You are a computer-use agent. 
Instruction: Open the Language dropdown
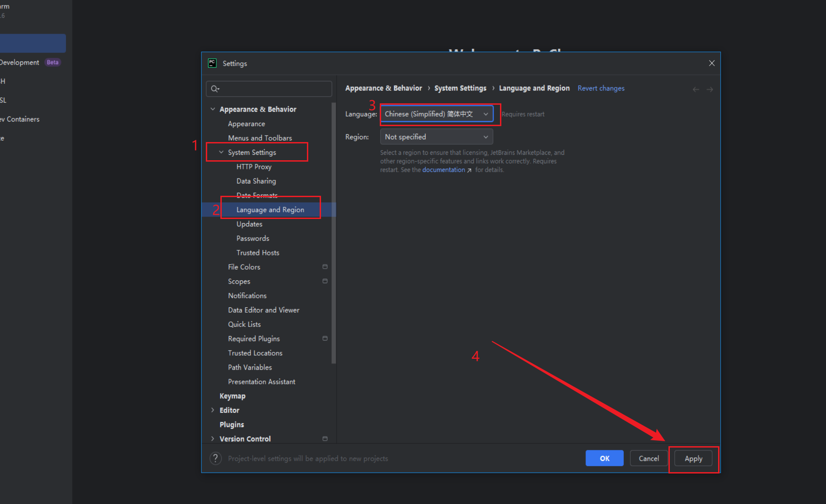(x=436, y=114)
